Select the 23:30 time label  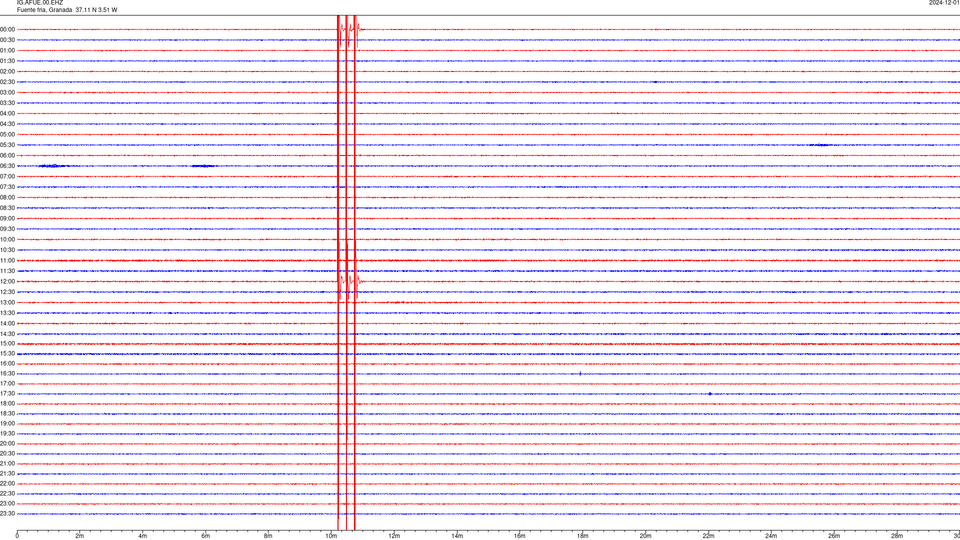(7, 514)
